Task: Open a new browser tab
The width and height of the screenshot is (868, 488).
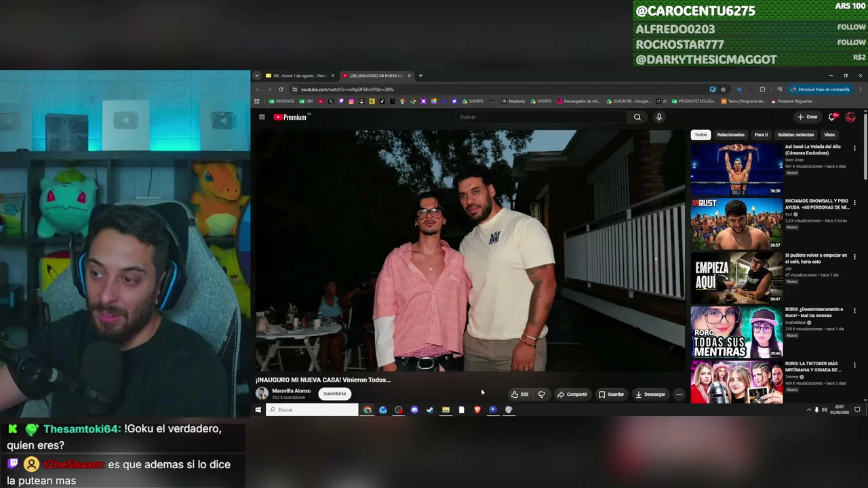Action: coord(420,76)
